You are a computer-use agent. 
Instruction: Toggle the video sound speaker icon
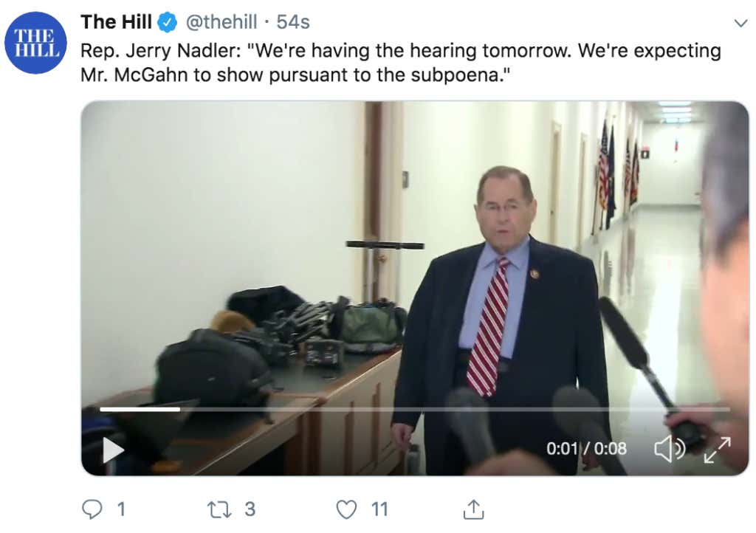pos(670,449)
